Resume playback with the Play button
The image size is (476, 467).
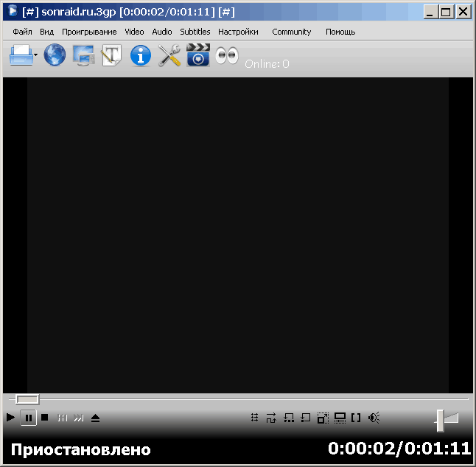[x=10, y=418]
